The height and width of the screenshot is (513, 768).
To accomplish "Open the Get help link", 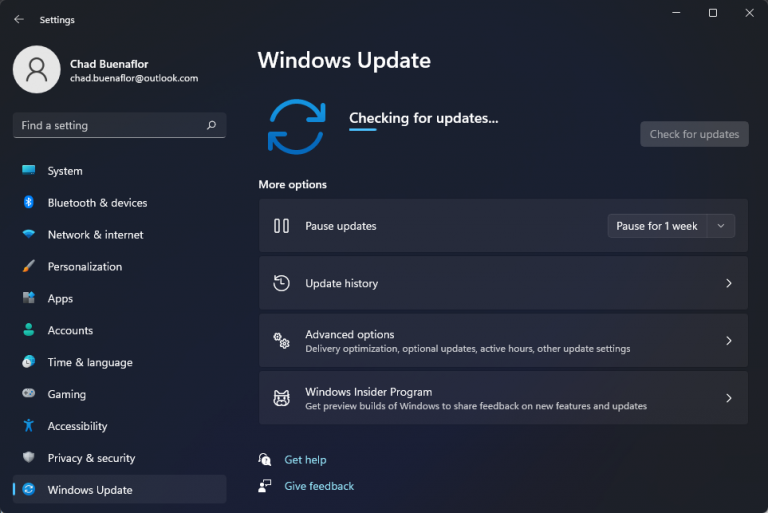I will pyautogui.click(x=305, y=460).
